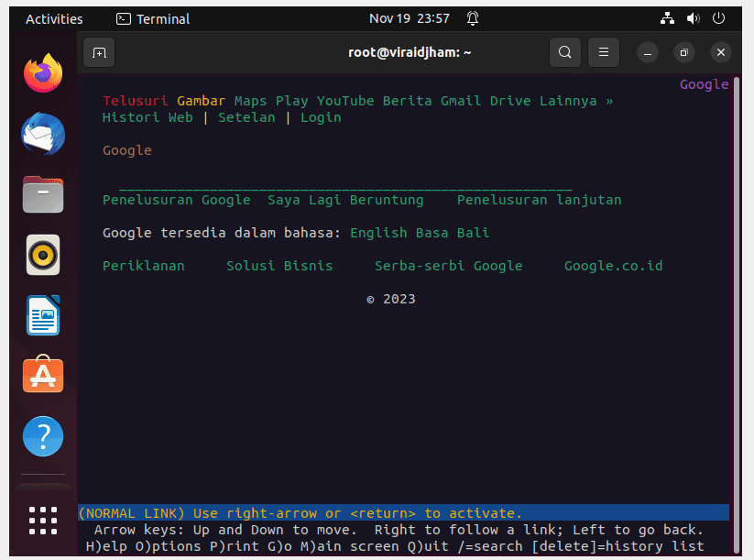Click the © 2023 copyright text

[391, 299]
